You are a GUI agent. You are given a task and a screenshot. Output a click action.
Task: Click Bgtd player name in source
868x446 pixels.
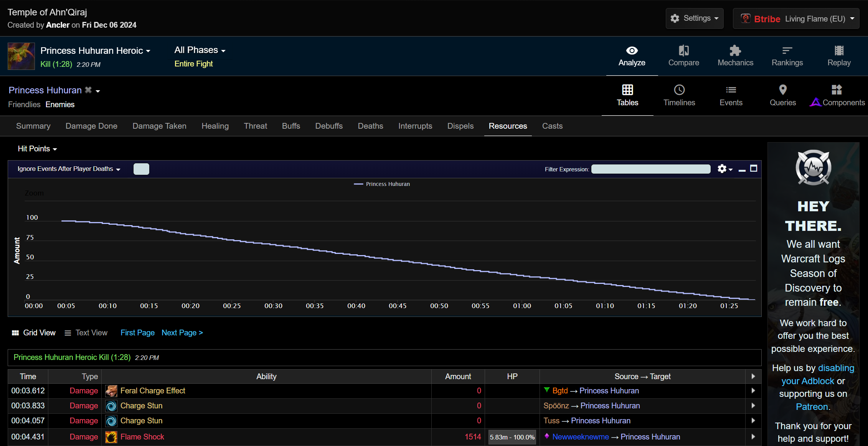pos(560,391)
